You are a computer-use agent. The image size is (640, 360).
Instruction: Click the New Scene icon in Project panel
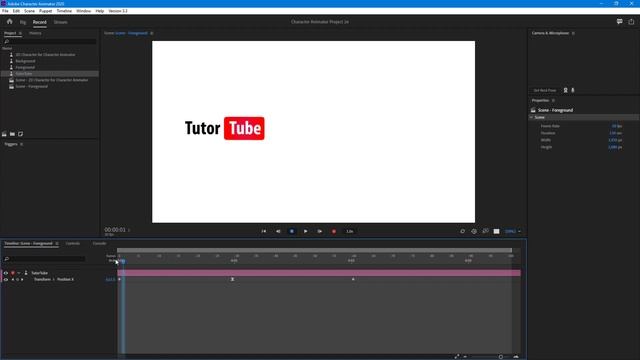[4, 134]
